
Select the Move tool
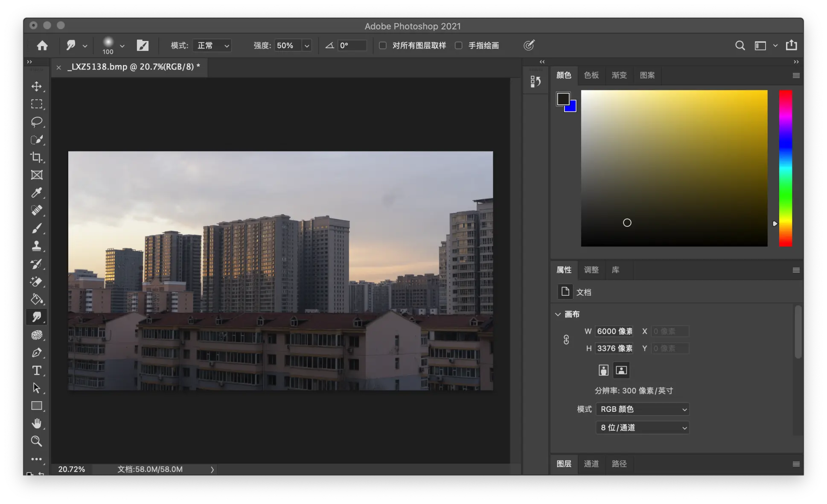pos(37,87)
